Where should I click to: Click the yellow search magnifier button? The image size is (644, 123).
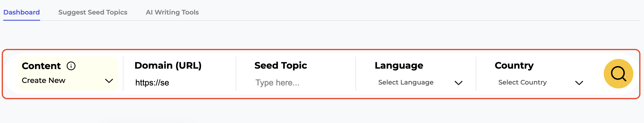[618, 74]
